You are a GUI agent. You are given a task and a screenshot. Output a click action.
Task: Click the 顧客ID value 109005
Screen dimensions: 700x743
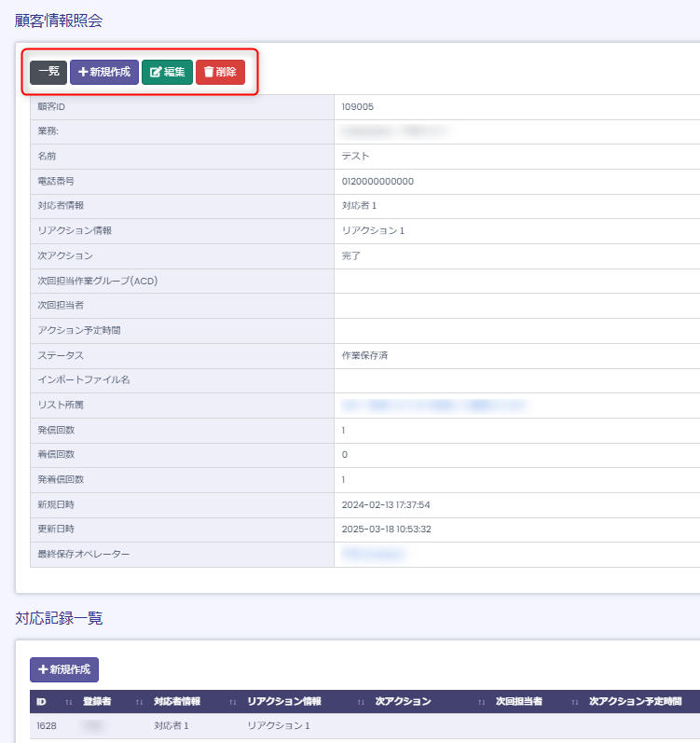coord(357,106)
